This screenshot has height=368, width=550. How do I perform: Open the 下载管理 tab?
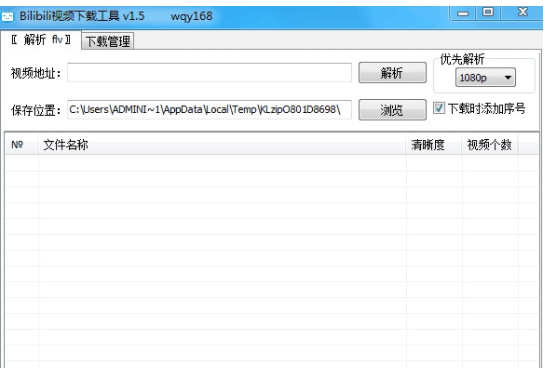(108, 41)
